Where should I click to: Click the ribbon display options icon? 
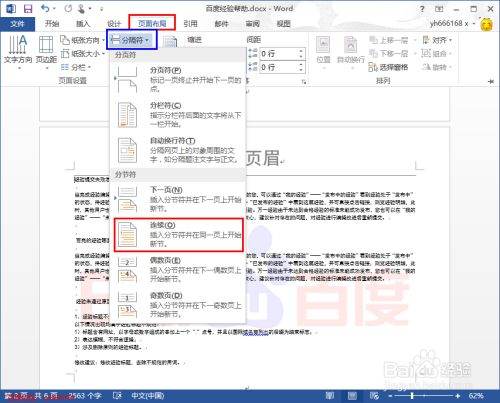439,9
